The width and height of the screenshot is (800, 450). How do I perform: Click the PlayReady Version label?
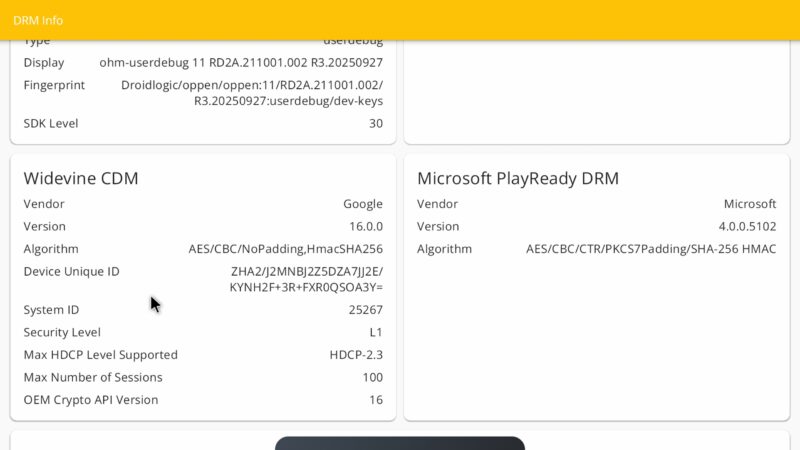point(438,226)
